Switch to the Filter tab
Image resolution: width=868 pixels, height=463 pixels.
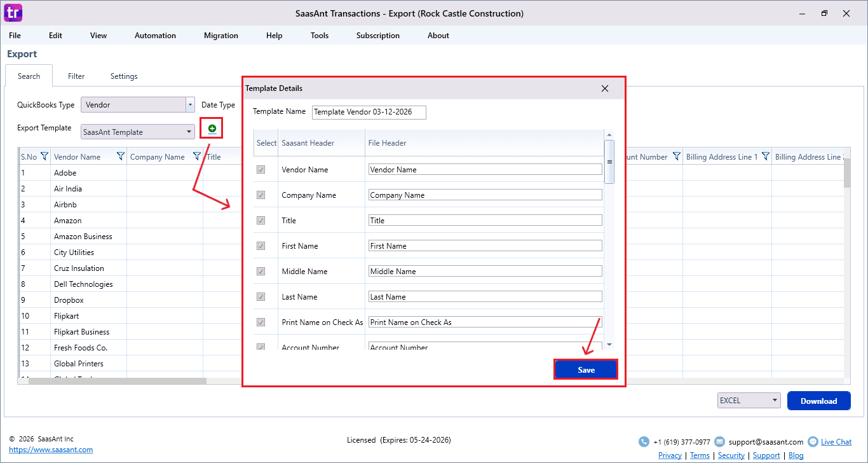pyautogui.click(x=76, y=76)
